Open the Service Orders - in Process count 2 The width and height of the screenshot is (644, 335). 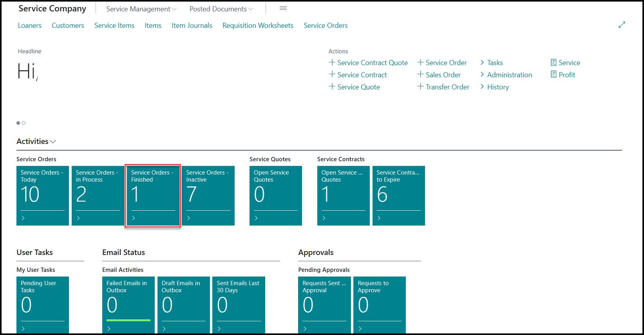click(81, 195)
